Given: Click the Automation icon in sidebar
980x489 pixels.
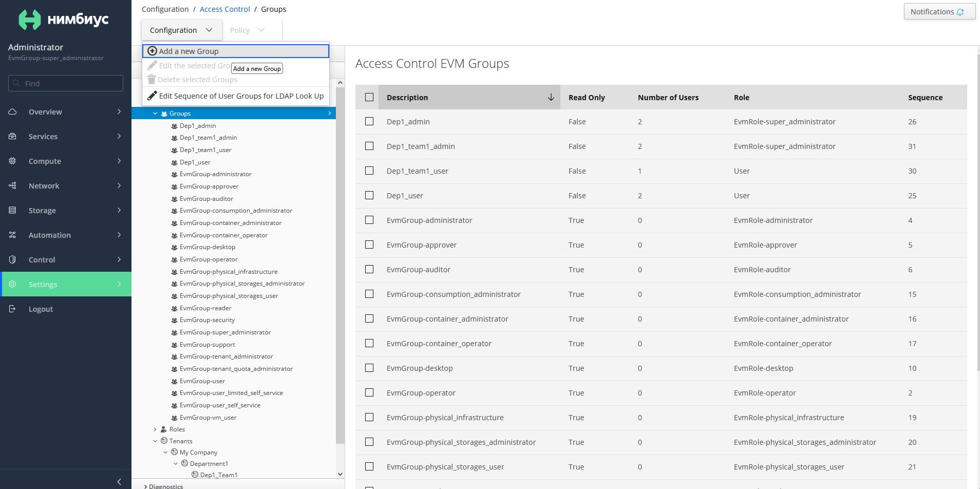Looking at the screenshot, I should [x=12, y=235].
